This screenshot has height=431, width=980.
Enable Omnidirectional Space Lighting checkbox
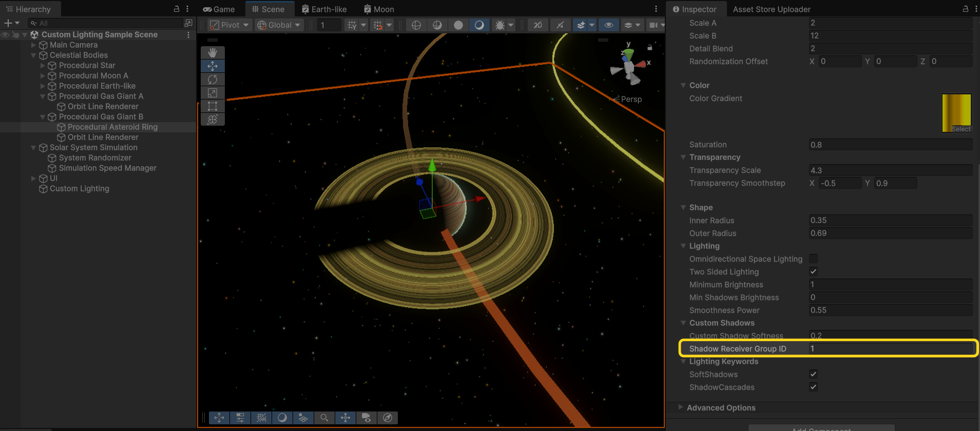[813, 259]
